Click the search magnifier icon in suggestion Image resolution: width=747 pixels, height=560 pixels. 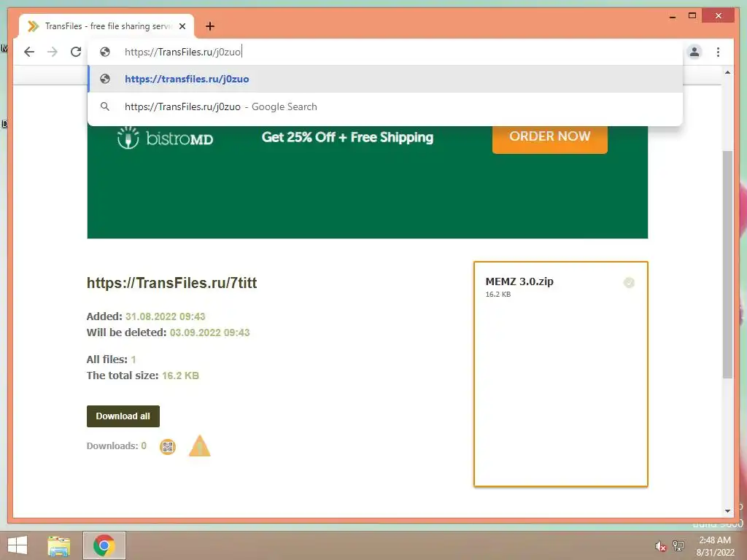click(x=105, y=106)
